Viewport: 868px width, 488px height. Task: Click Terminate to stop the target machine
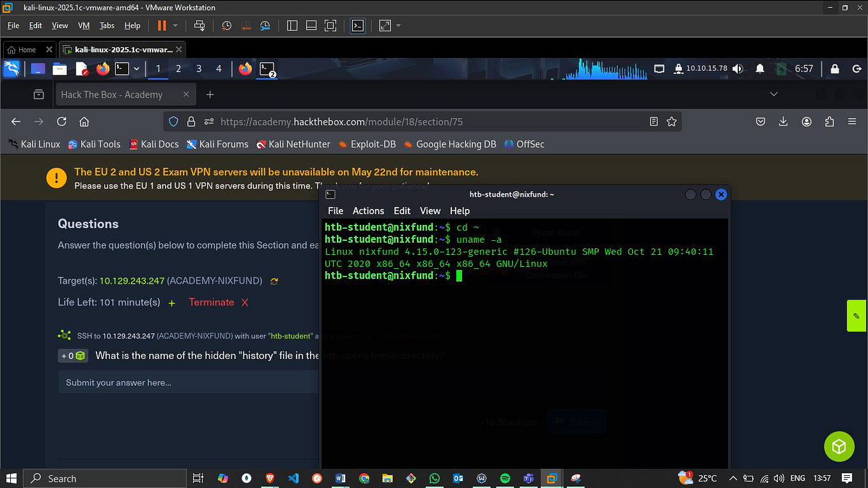point(212,302)
